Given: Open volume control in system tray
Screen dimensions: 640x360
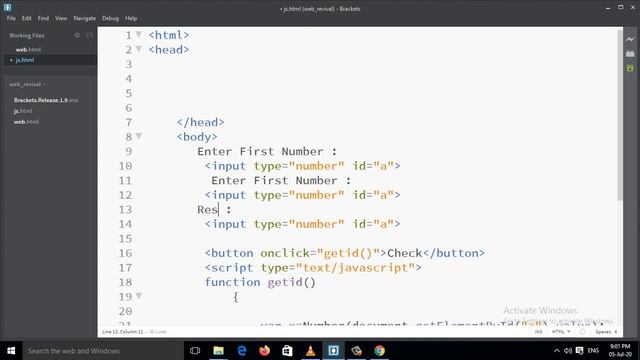Looking at the screenshot, I should pyautogui.click(x=568, y=351).
